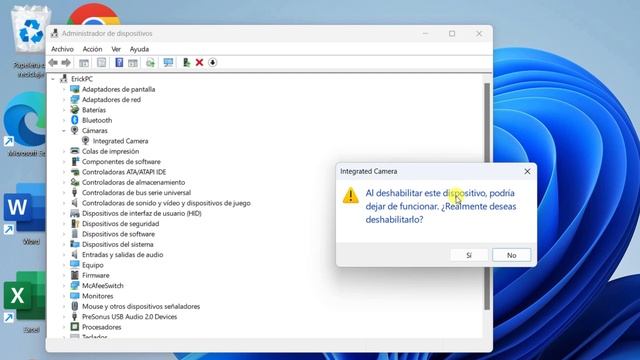The height and width of the screenshot is (360, 640).
Task: Collapse the ErickPC root node
Action: tap(53, 79)
